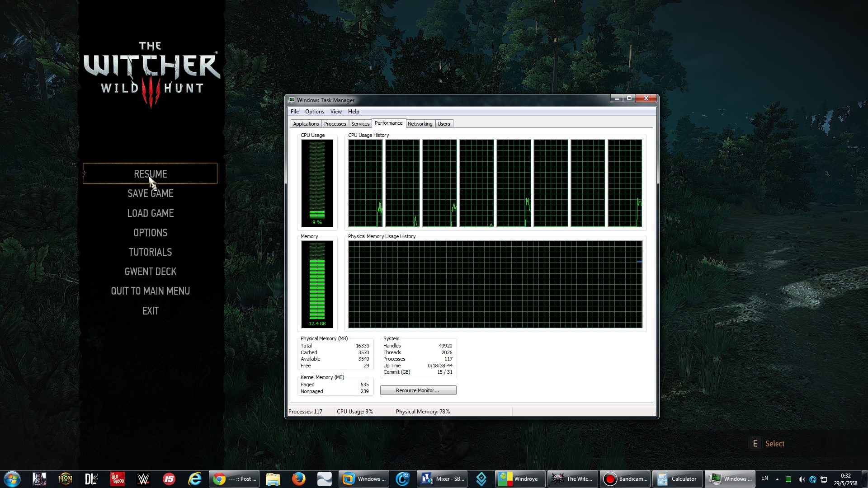Open the Task Manager File menu
Screen dimensions: 868x488
click(295, 112)
